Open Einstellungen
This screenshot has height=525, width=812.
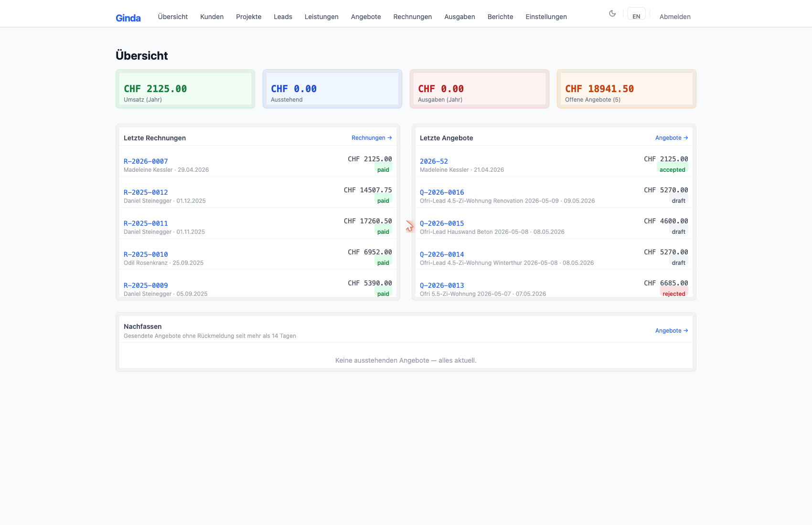(546, 17)
